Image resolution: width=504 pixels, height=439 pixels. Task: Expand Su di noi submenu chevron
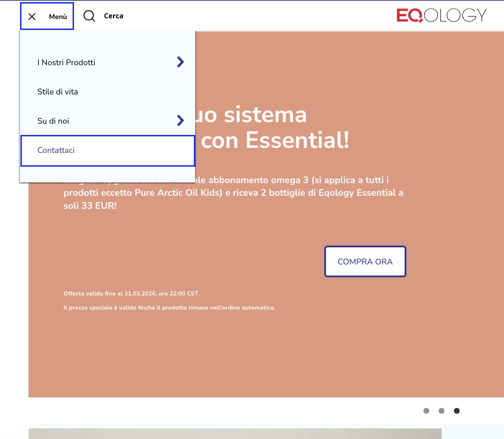coord(180,120)
